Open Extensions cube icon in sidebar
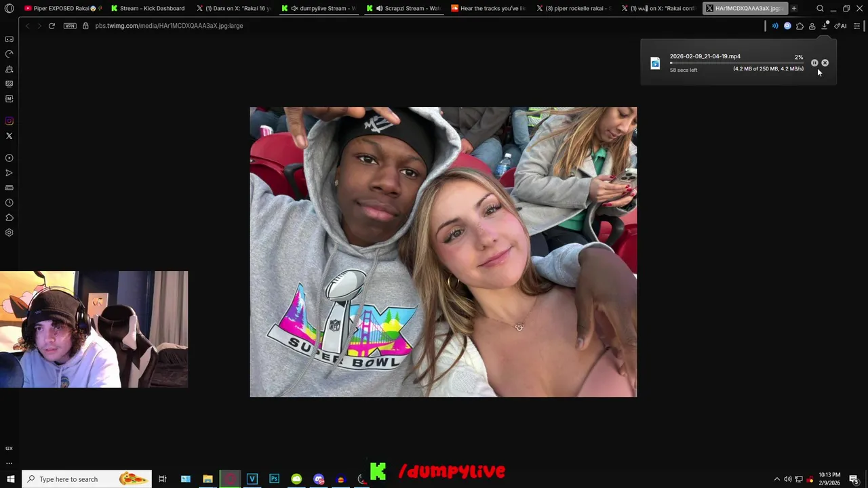The image size is (868, 488). coord(9,218)
